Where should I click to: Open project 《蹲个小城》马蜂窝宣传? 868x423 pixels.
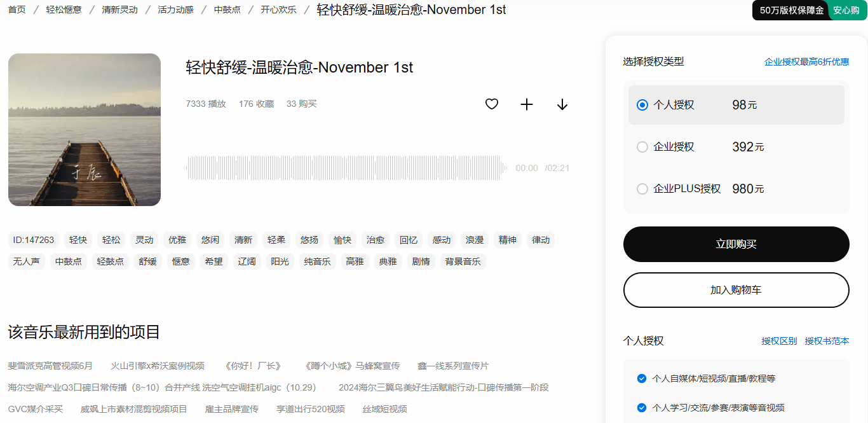353,366
